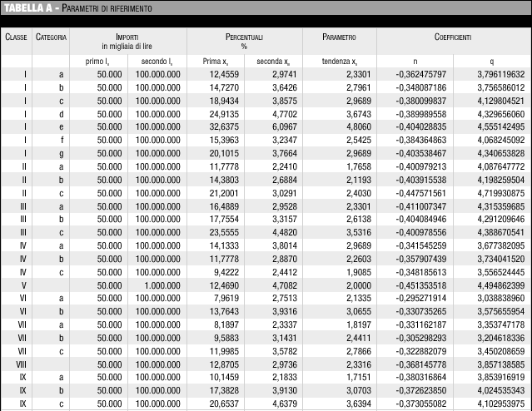532x411 pixels.
Task: Click the value 20,6537
Action: point(224,404)
